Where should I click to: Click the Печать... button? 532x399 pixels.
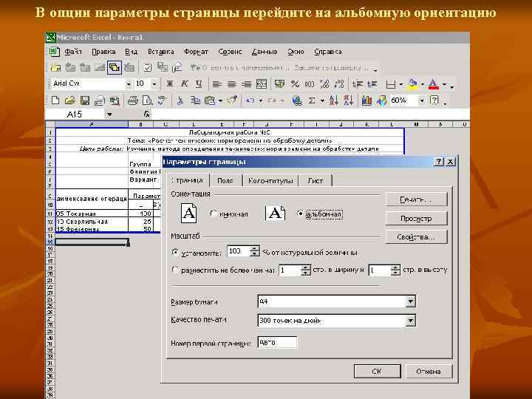coord(416,199)
